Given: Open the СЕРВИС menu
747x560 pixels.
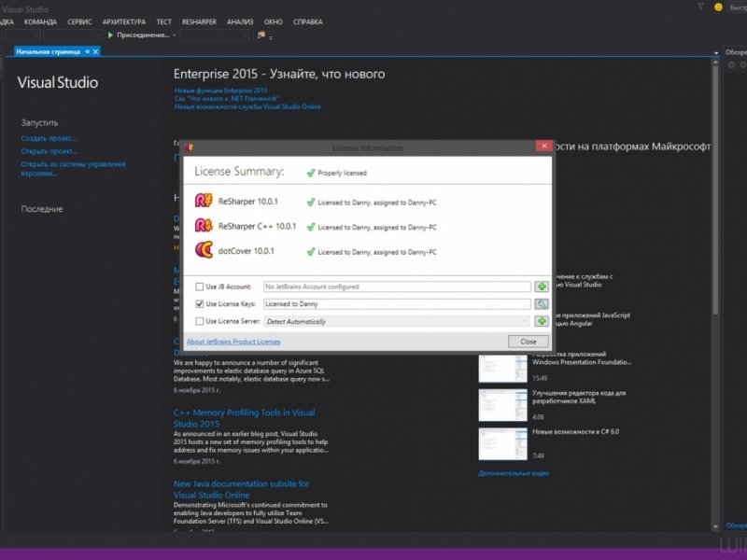Looking at the screenshot, I should coord(79,21).
